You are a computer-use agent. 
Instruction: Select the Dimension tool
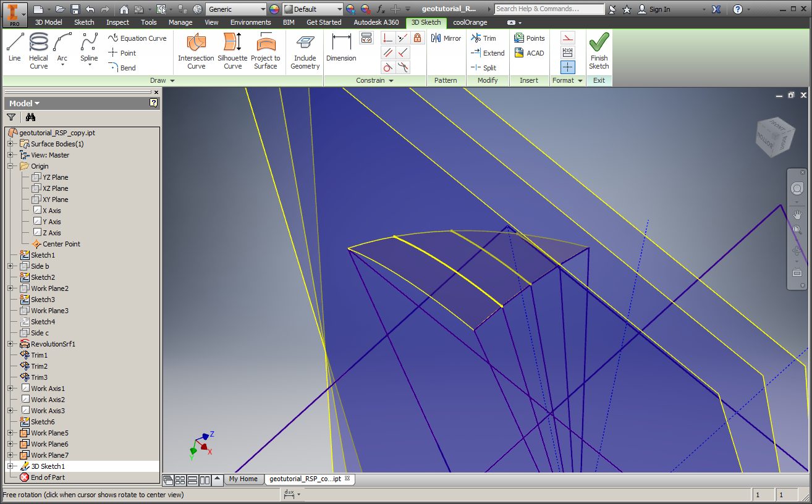(x=341, y=47)
